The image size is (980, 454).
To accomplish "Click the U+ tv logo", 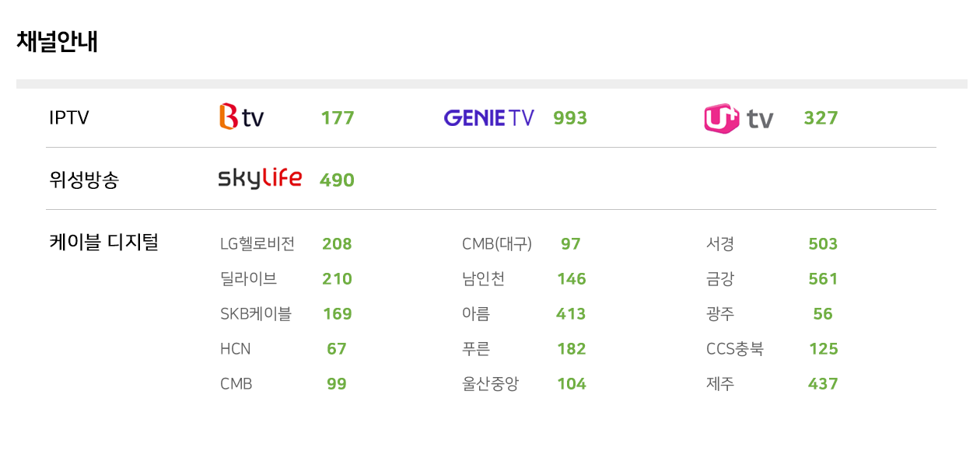I will [739, 118].
